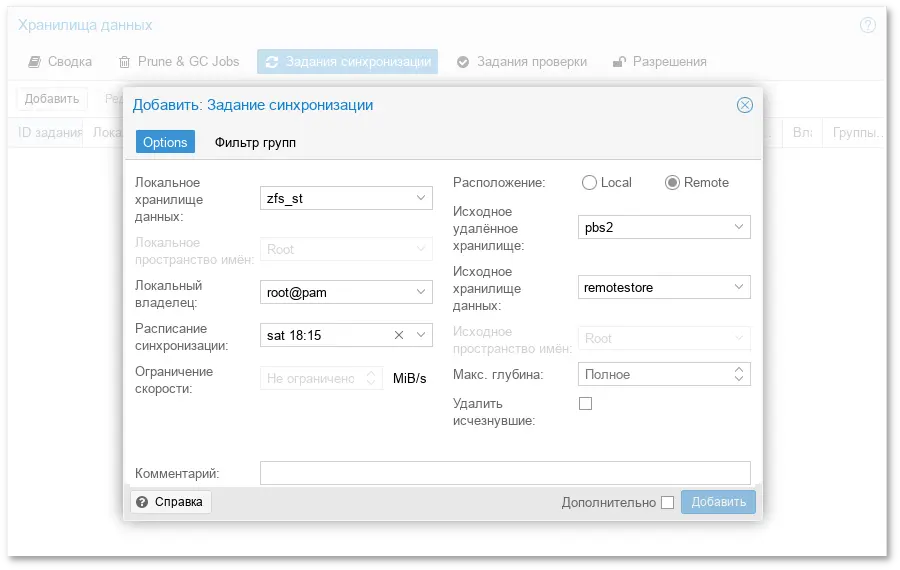Enable the Удалить исчезнувшие checkbox
The image size is (900, 570).
click(586, 404)
